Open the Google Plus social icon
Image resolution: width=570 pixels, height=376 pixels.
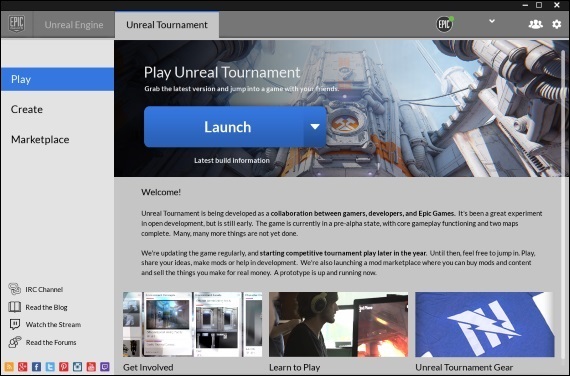(x=23, y=367)
